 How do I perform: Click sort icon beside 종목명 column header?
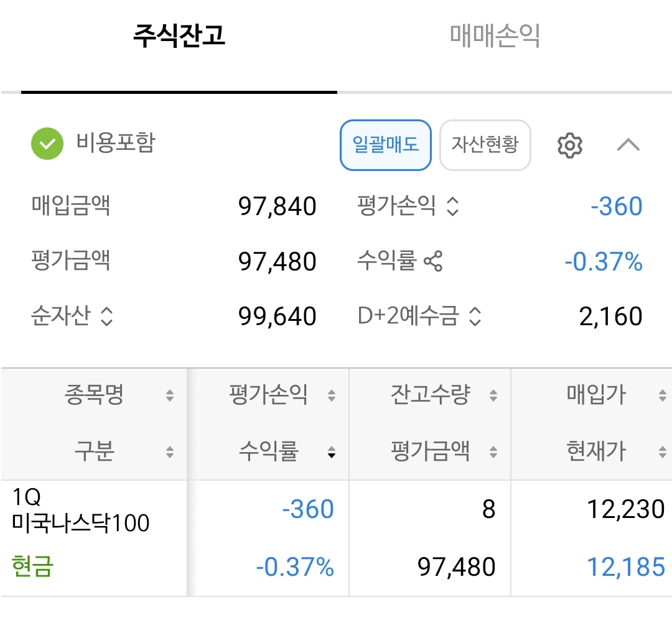pyautogui.click(x=169, y=394)
